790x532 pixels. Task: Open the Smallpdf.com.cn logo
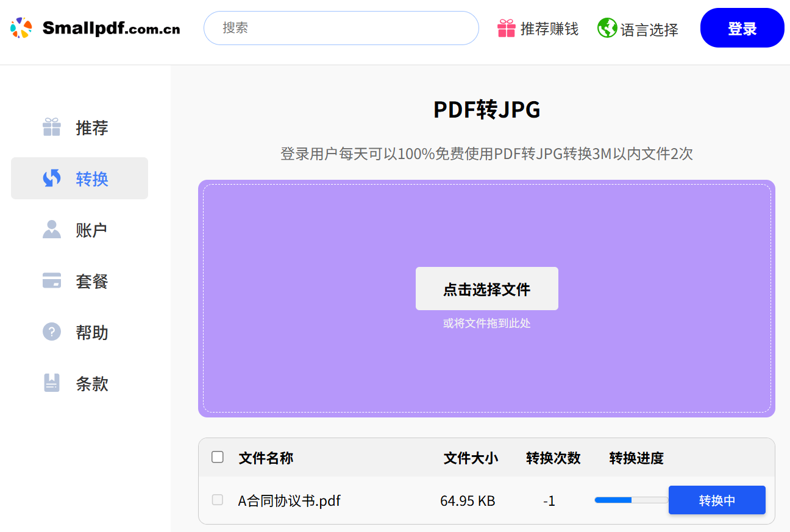94,27
